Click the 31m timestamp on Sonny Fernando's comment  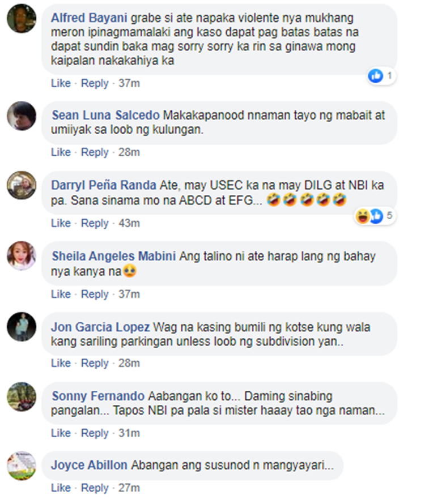pos(129,433)
